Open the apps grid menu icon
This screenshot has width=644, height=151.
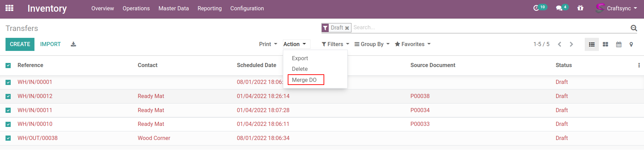click(x=9, y=8)
